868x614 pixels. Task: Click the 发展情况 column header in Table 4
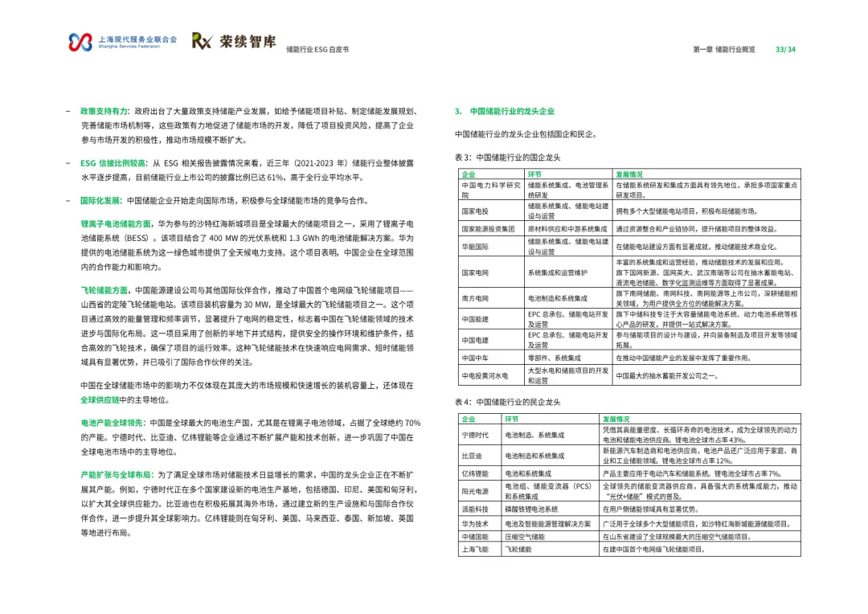click(x=700, y=420)
